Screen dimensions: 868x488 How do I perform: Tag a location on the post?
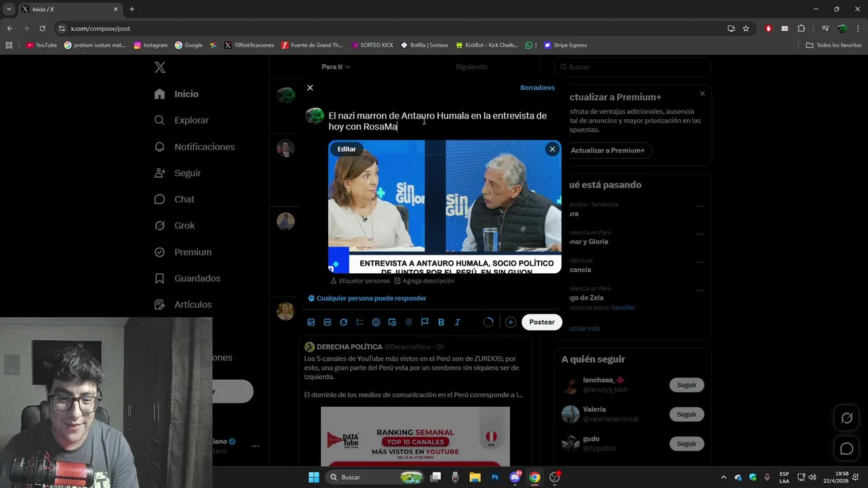click(x=409, y=322)
